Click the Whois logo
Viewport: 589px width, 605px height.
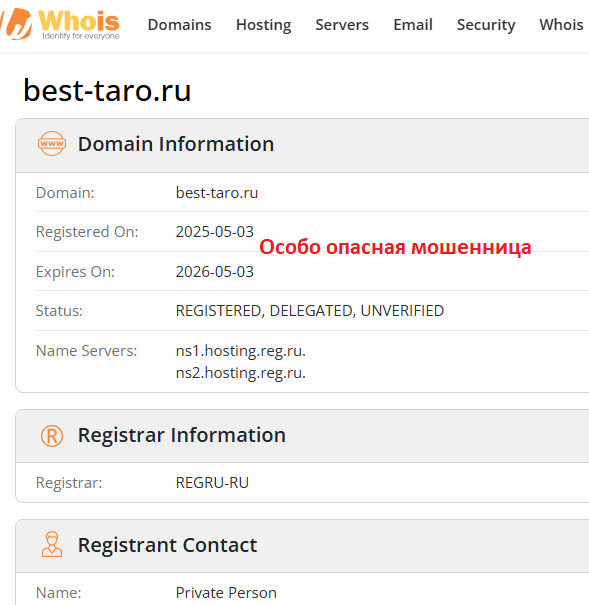[x=60, y=24]
